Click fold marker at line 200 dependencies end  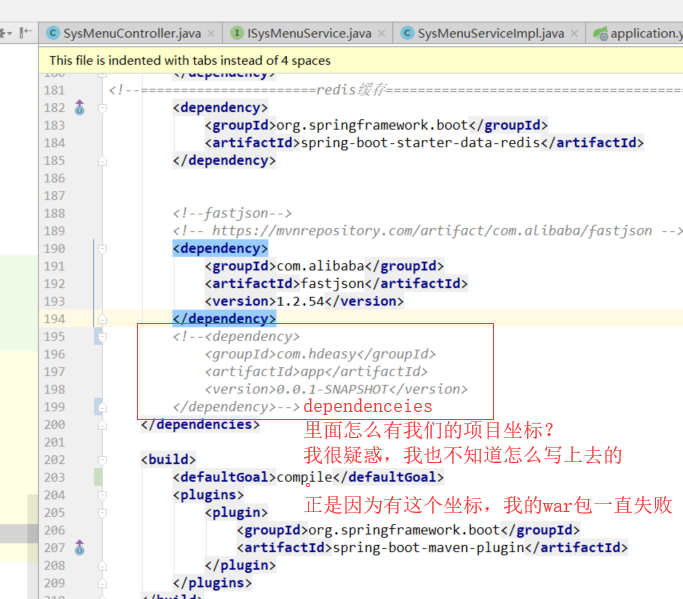(102, 425)
